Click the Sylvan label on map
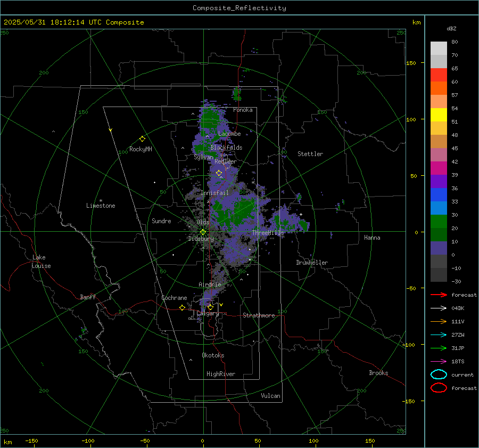The height and width of the screenshot is (448, 479). (203, 157)
